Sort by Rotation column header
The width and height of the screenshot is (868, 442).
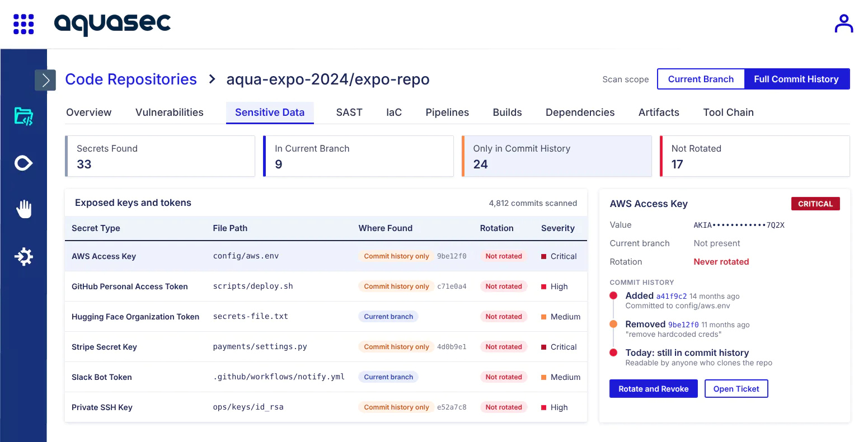(x=496, y=228)
